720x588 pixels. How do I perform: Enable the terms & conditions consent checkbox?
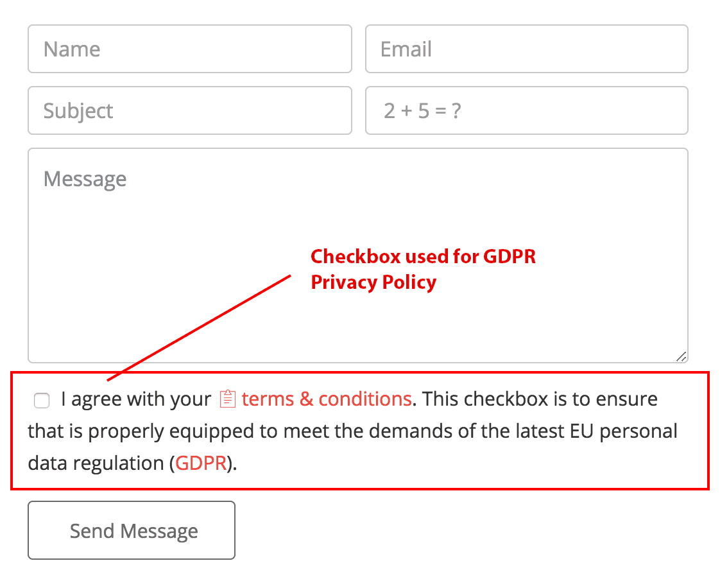pos(41,400)
